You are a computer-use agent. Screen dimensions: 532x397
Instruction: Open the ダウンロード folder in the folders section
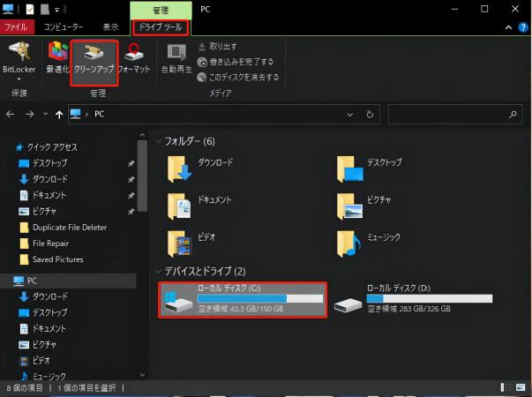pyautogui.click(x=200, y=169)
